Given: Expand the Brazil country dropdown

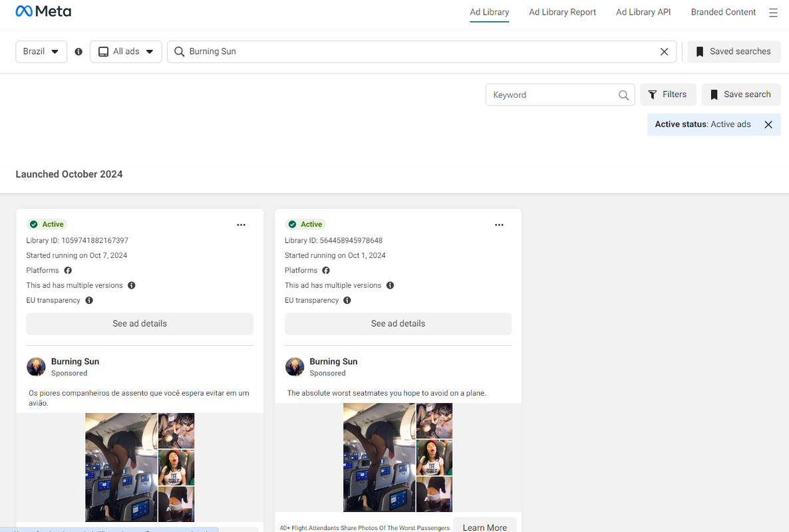Looking at the screenshot, I should tap(41, 52).
